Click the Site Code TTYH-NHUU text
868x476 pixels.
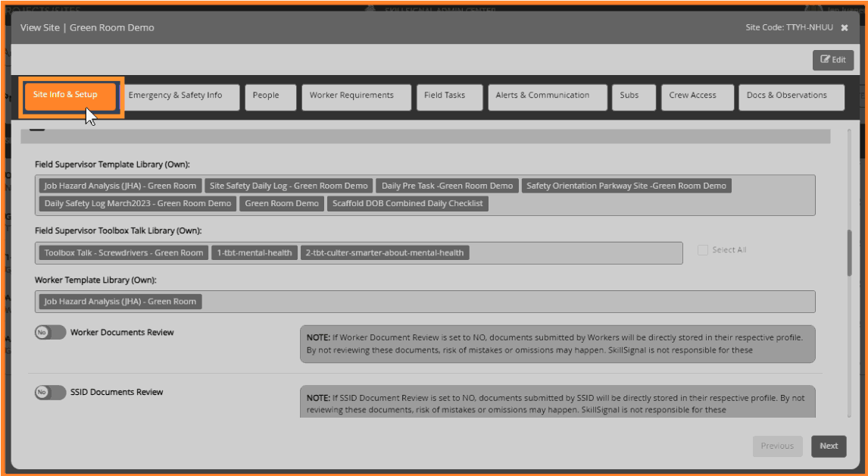(x=788, y=28)
